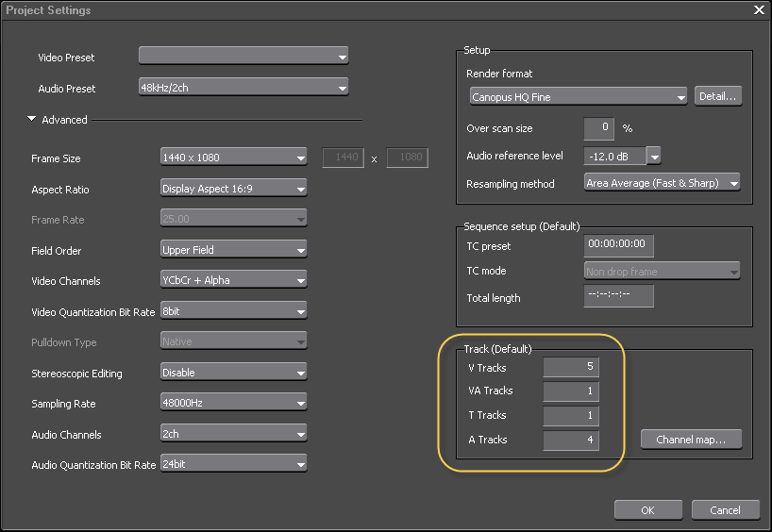Open Audio Quantization Bit Rate dropdown
Viewport: 772px width, 532px height.
(x=234, y=464)
